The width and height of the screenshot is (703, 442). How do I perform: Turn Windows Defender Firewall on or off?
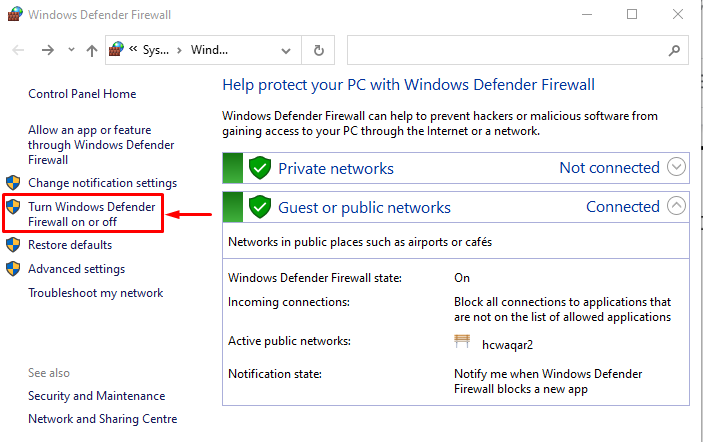coord(91,214)
